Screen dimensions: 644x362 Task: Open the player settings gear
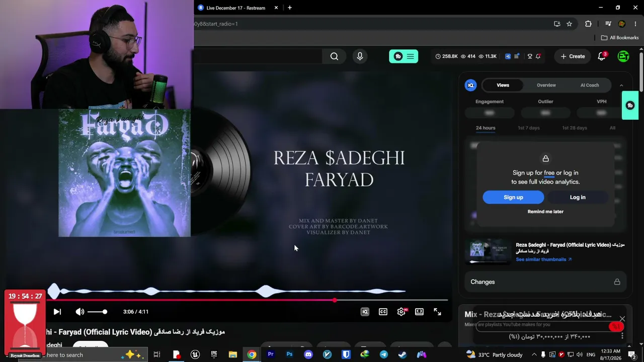pyautogui.click(x=401, y=312)
